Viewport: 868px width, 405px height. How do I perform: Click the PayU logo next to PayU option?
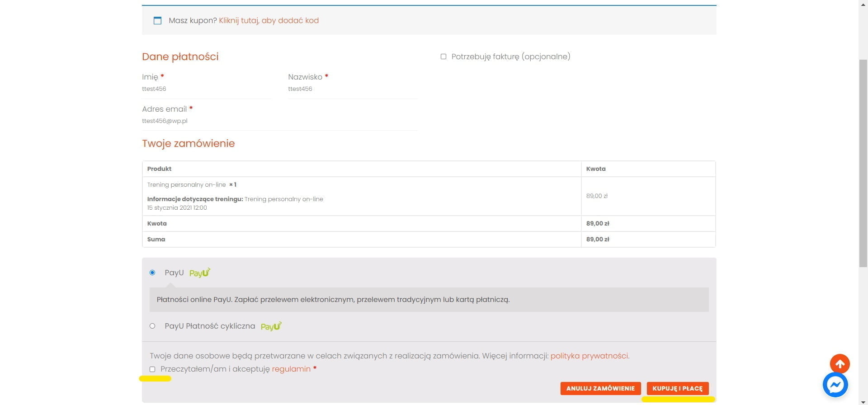tap(199, 273)
